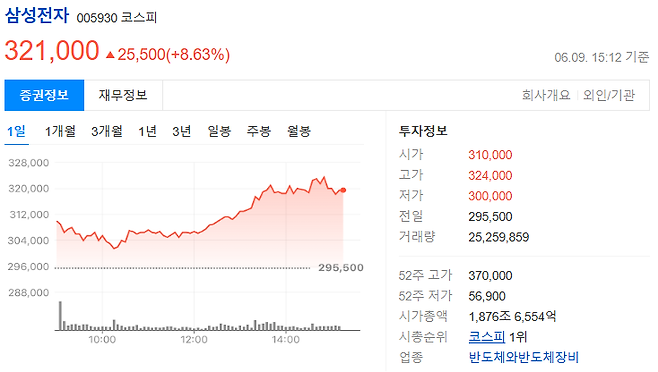Screen dimensions: 658x372
Task: Switch chart to 일봉 candles
Action: point(219,131)
